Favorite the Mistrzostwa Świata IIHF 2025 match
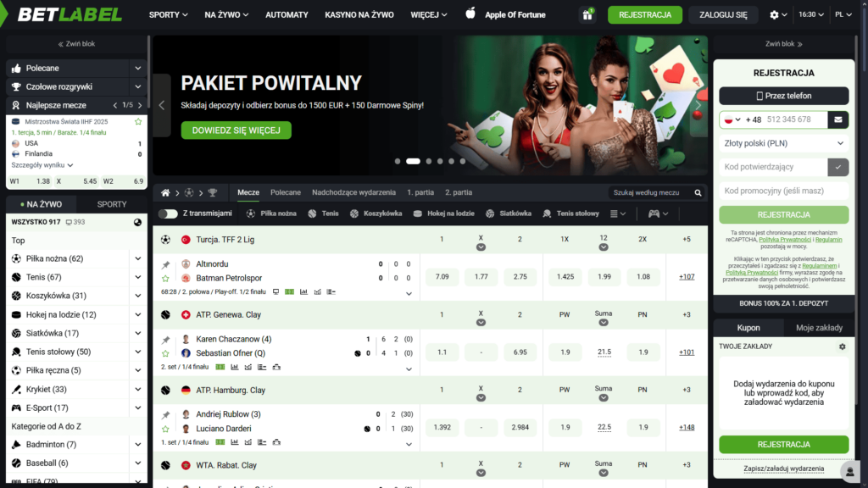Image resolution: width=868 pixels, height=488 pixels. 138,122
